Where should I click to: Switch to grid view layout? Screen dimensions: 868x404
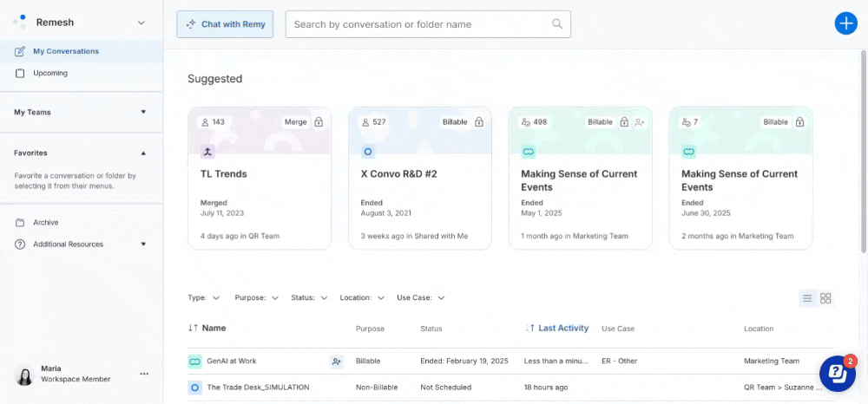tap(825, 298)
